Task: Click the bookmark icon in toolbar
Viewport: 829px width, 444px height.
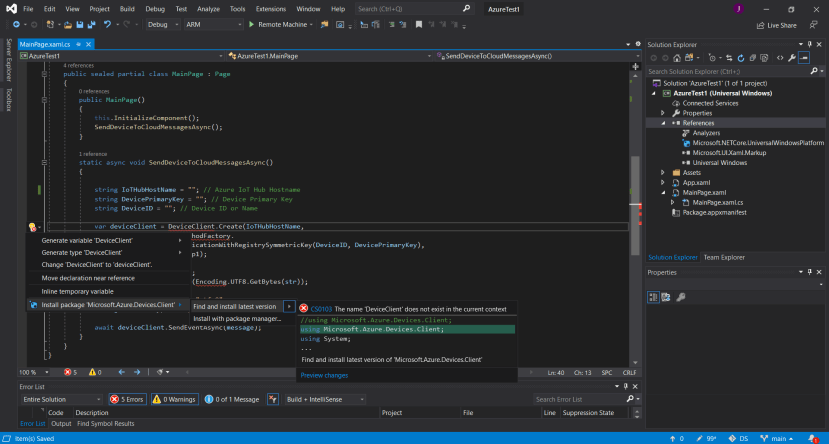Action: tap(419, 24)
